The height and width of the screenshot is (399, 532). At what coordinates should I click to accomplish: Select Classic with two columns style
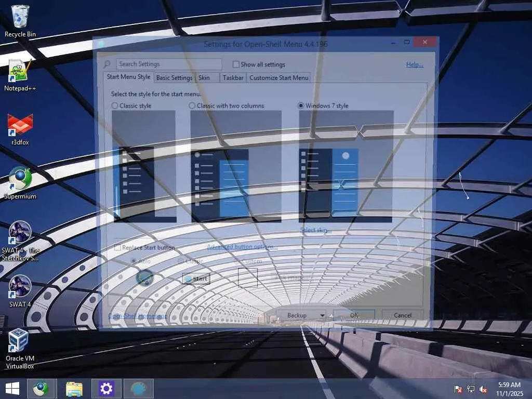(192, 106)
